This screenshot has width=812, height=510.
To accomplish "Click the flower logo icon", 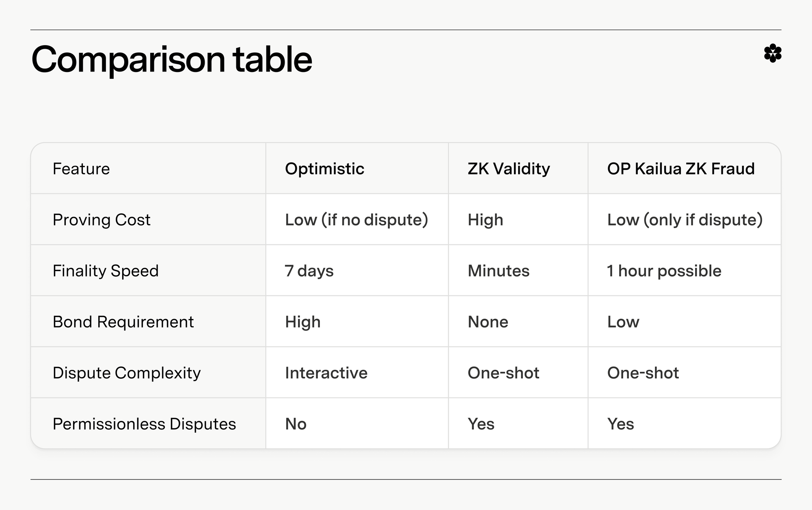I will coord(772,53).
